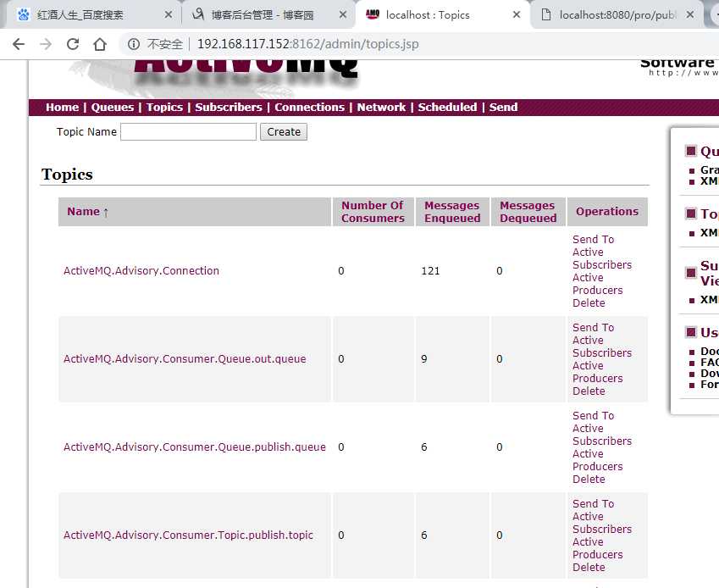
Task: Open Topics in ActiveMQ navigation
Action: 164,108
